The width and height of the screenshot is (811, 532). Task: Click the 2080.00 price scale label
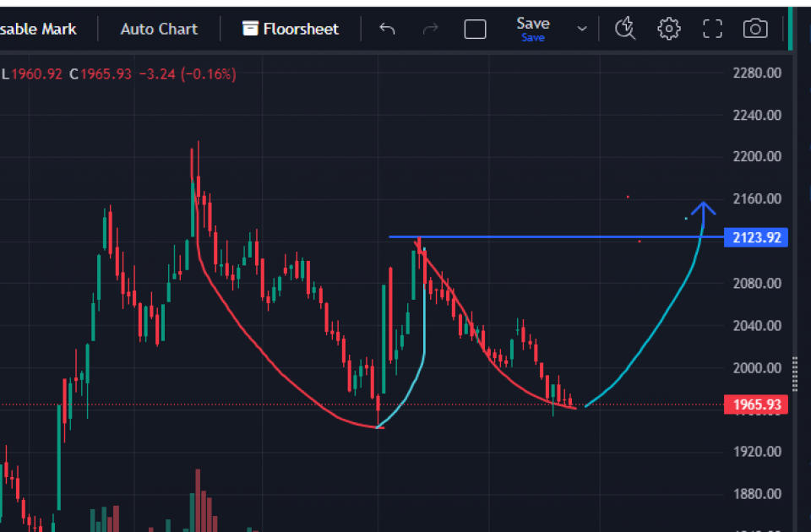coord(757,284)
